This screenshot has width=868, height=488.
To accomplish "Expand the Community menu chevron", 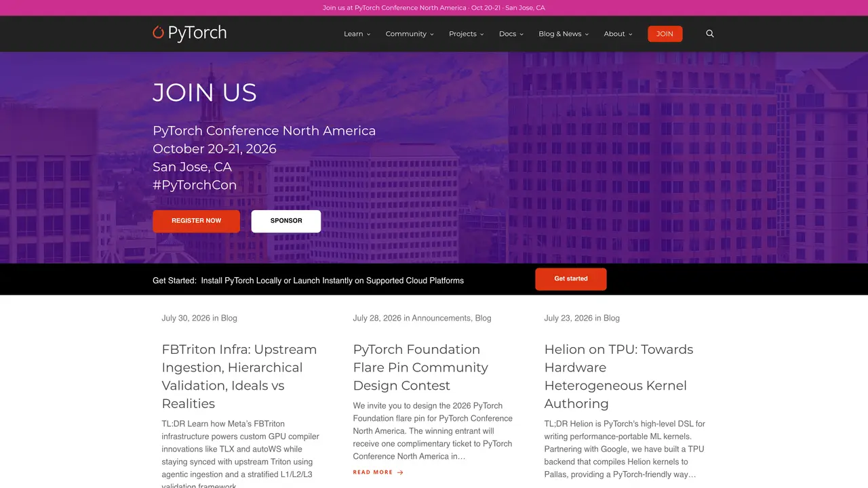I will coord(432,35).
